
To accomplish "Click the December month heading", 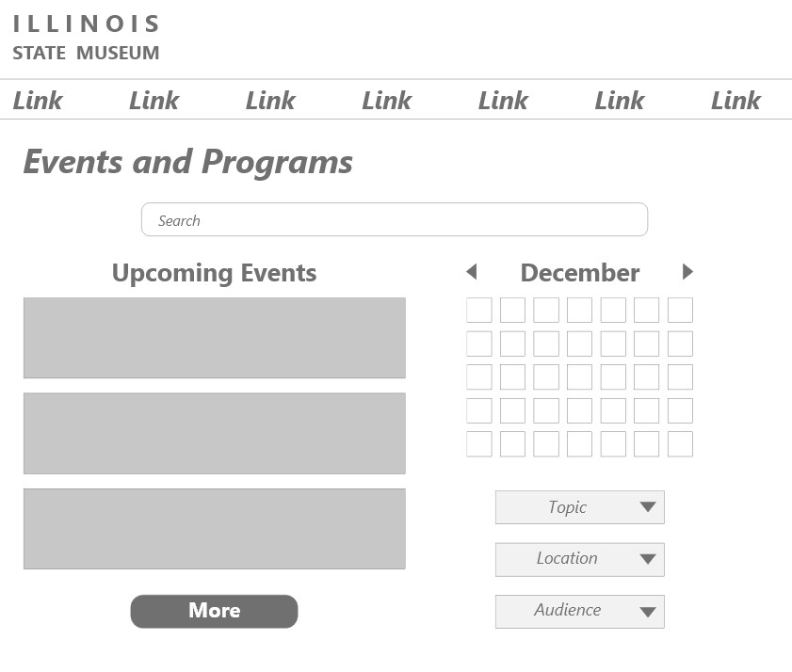I will [x=579, y=273].
